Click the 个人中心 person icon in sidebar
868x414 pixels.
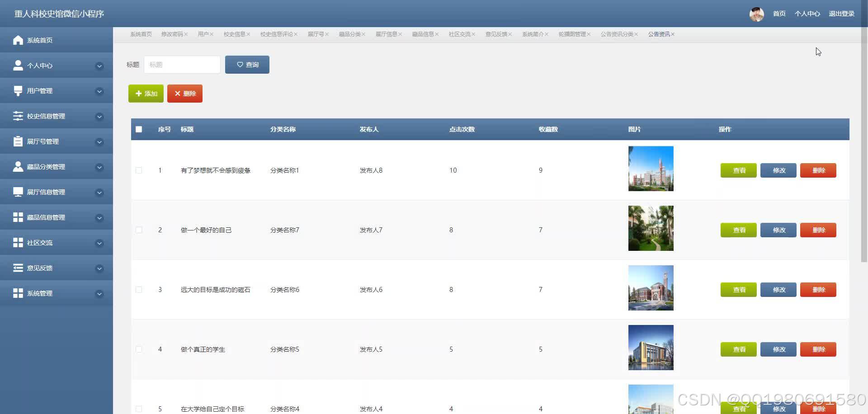(18, 66)
